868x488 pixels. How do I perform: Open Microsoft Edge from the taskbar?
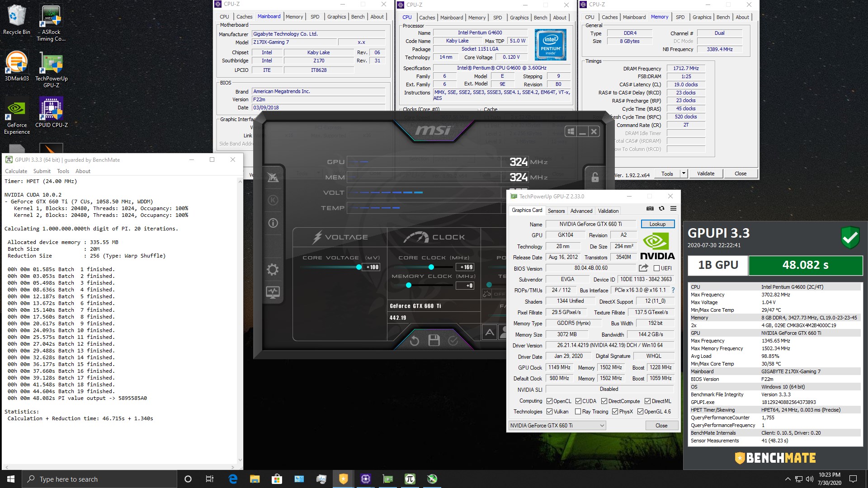(x=233, y=479)
